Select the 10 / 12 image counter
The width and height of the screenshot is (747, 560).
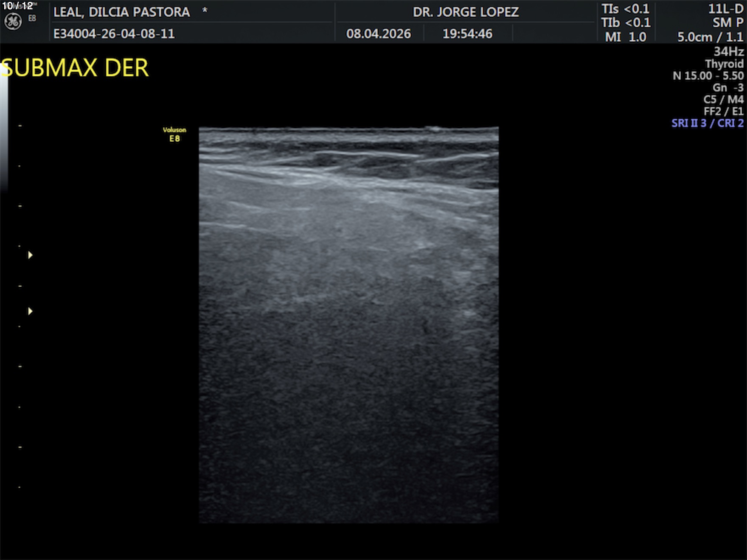[x=17, y=6]
